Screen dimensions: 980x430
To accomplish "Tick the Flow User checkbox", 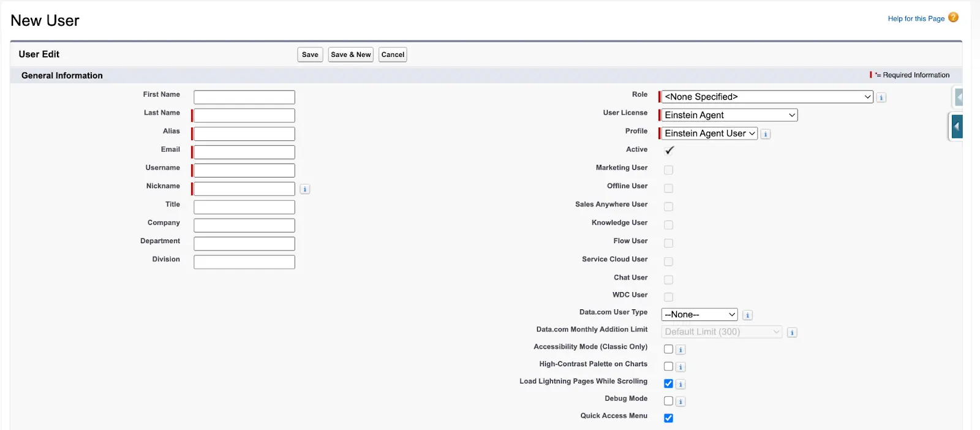I will click(668, 243).
